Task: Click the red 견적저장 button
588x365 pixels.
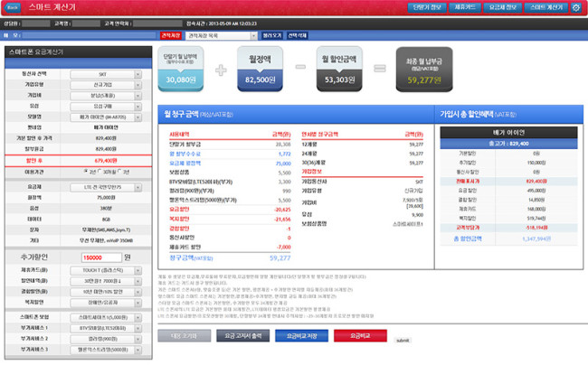Action: (169, 36)
